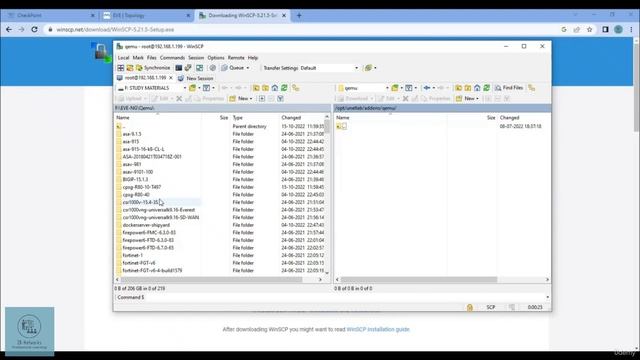Toggle the Synchronize Browsing icon
The height and width of the screenshot is (360, 640).
[200, 68]
